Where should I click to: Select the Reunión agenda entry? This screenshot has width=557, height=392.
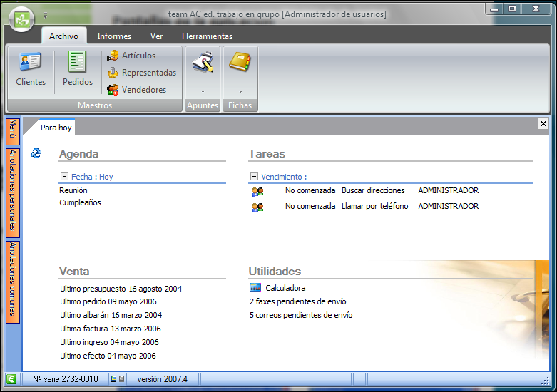pyautogui.click(x=73, y=190)
